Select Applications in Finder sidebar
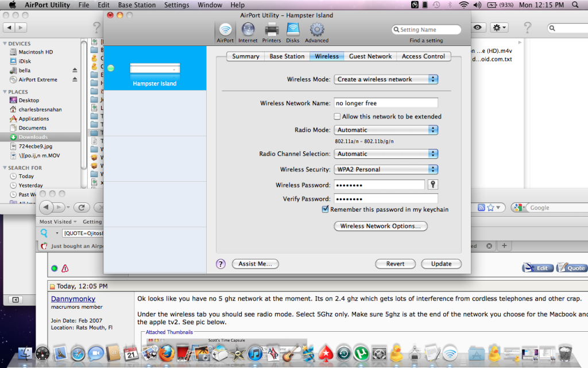Viewport: 588px width, 368px height. click(x=34, y=118)
